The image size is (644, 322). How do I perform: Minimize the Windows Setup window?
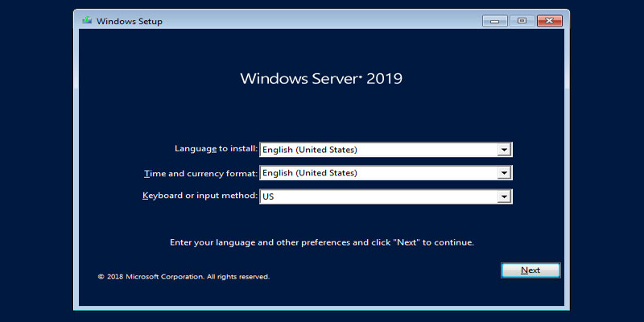click(x=494, y=21)
